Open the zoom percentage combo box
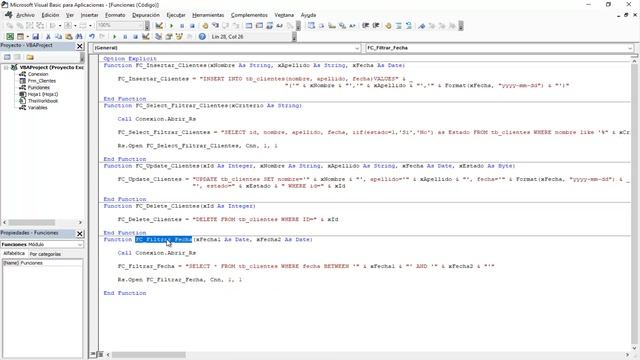The image size is (640, 360). pos(122,25)
